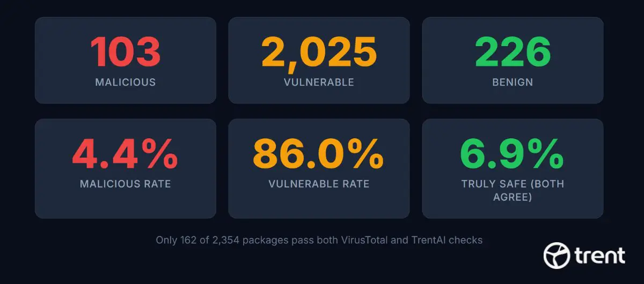The height and width of the screenshot is (284, 644).
Task: Click the orange 2,025 number
Action: 319,53
